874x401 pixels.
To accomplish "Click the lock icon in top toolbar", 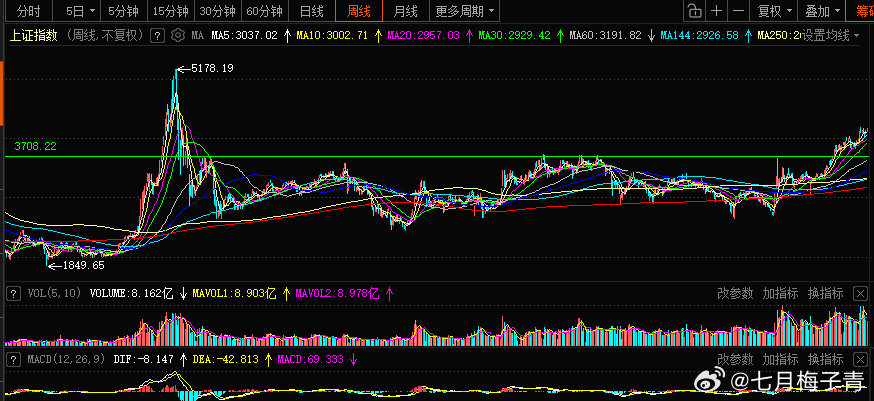I will pyautogui.click(x=695, y=11).
